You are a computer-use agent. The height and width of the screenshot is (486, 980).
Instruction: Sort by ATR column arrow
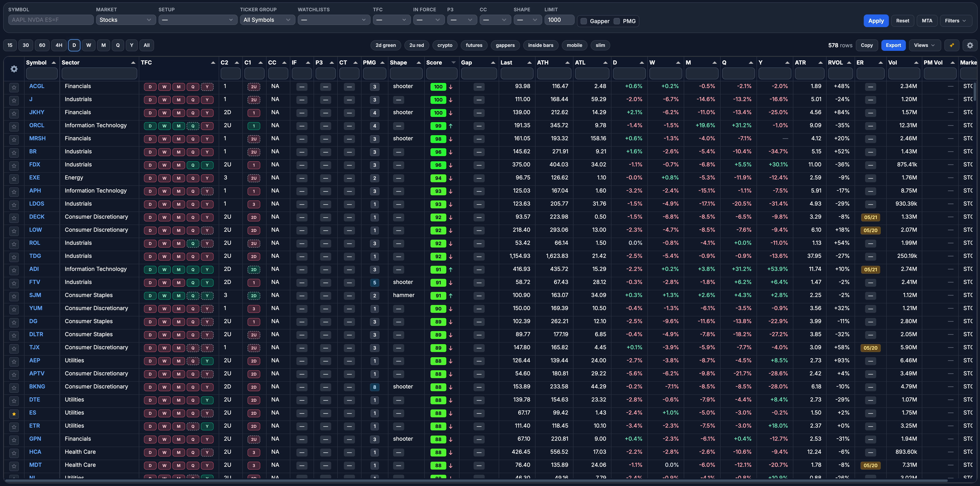click(x=821, y=62)
